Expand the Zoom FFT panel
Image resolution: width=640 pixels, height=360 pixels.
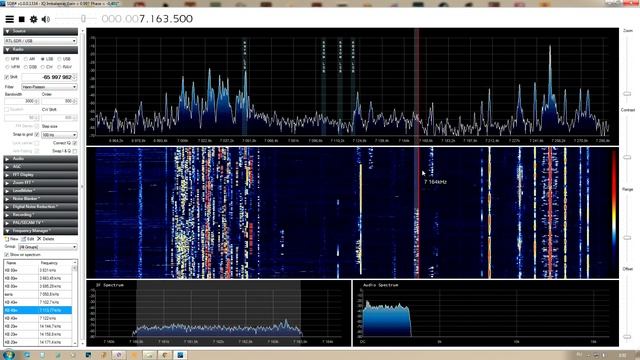tap(40, 182)
